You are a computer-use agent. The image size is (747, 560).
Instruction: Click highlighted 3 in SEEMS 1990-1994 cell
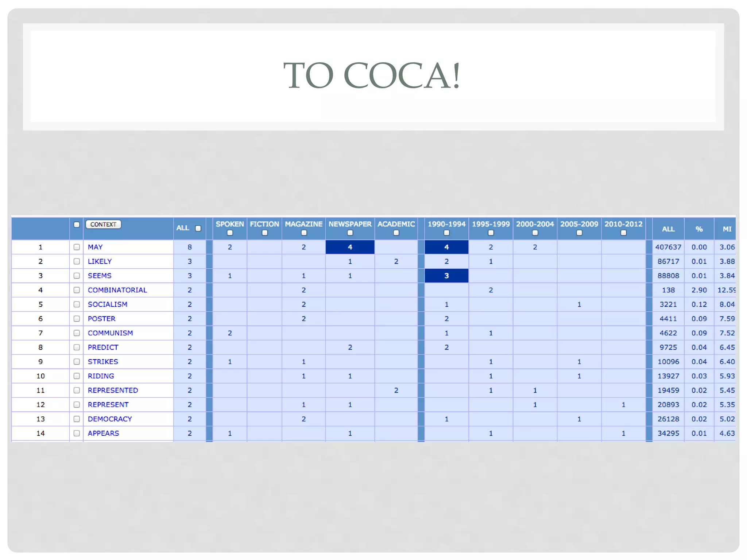[x=446, y=276]
